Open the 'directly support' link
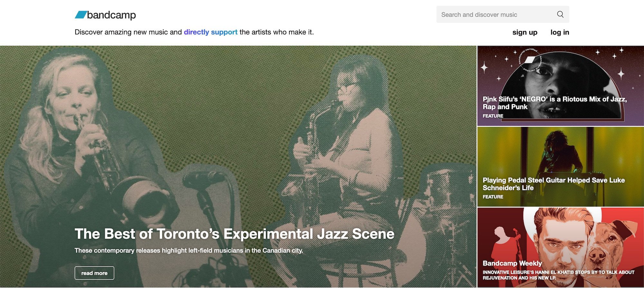This screenshot has width=644, height=288. 210,32
